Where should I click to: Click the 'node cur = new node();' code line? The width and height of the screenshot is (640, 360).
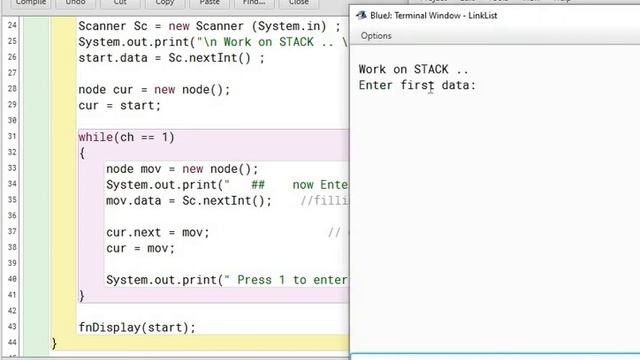coord(154,90)
